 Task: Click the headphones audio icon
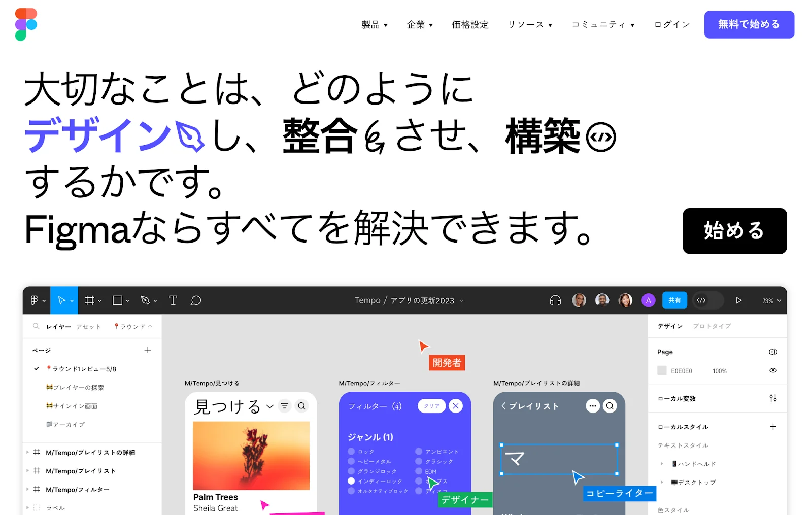coord(555,300)
